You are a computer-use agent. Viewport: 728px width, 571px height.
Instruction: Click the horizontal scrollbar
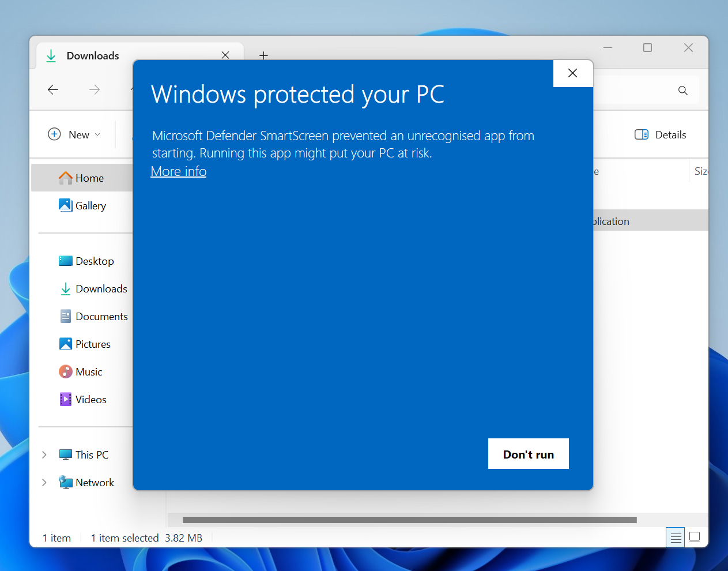(410, 520)
